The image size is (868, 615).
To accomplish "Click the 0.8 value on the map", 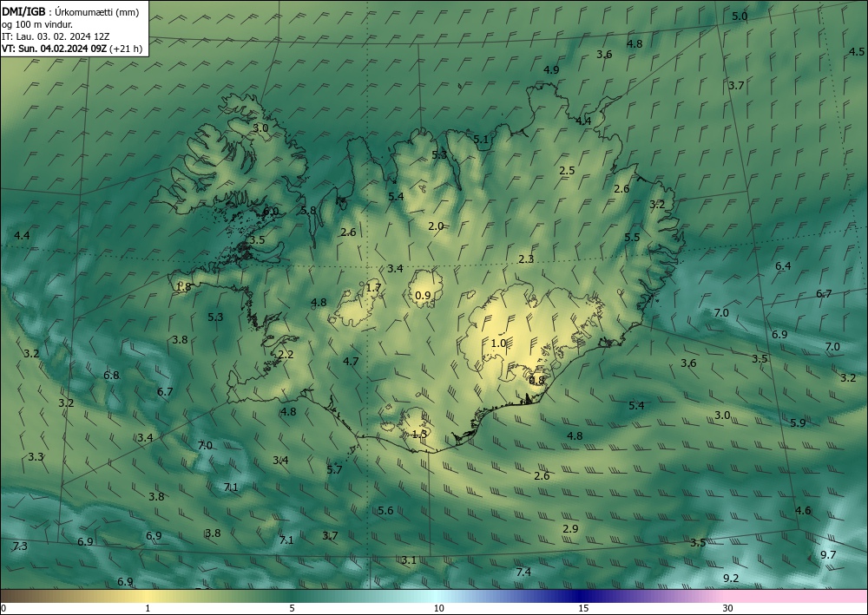I will (x=536, y=380).
